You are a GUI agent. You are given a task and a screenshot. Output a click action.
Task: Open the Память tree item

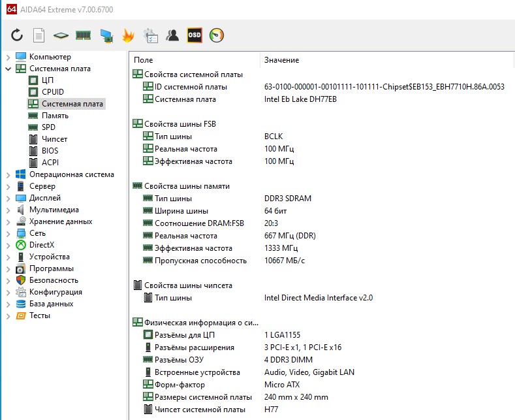[55, 116]
